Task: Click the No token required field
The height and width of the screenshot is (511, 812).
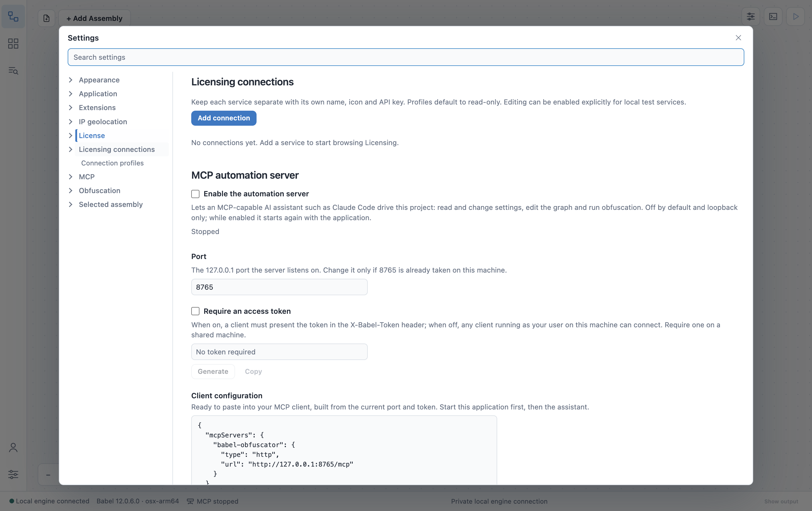Action: (279, 352)
